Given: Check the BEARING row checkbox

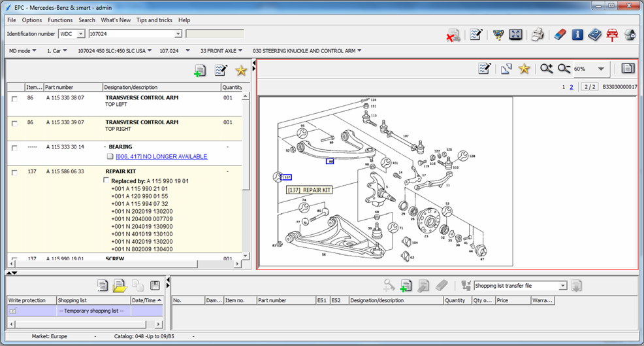Looking at the screenshot, I should [15, 148].
